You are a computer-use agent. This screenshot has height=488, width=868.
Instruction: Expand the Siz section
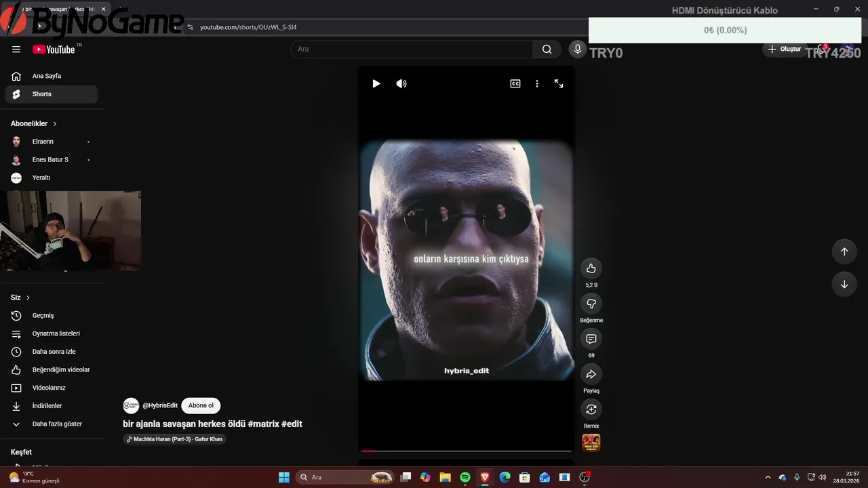tap(20, 298)
